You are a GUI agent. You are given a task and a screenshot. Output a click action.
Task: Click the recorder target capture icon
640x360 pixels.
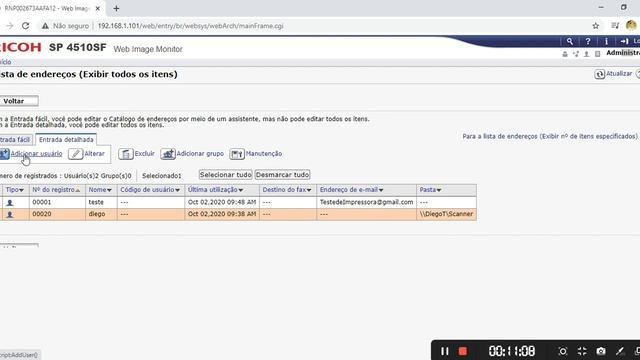coord(563,351)
